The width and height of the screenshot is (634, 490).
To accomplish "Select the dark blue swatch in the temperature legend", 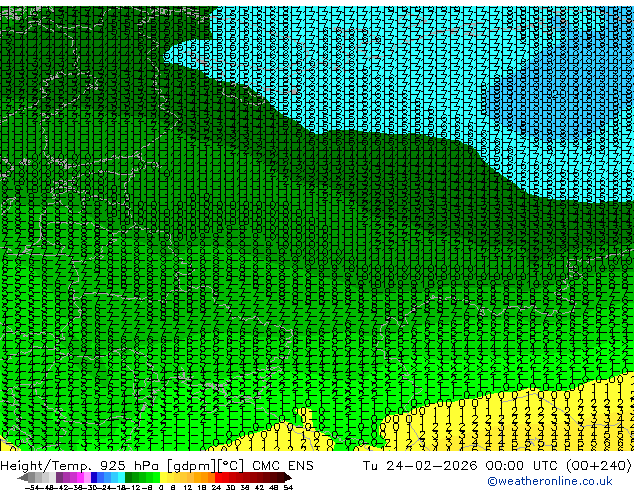I will (94, 477).
